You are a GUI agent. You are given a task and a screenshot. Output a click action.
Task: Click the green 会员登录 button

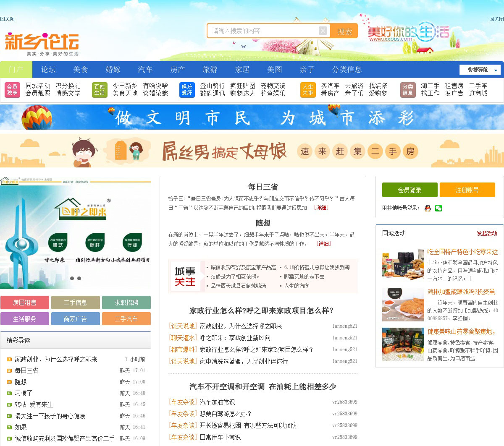pos(409,190)
